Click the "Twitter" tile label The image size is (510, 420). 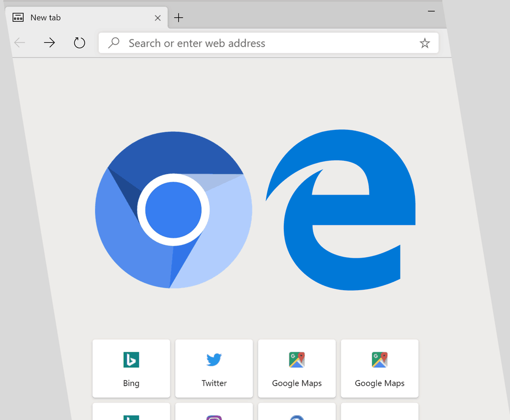214,383
